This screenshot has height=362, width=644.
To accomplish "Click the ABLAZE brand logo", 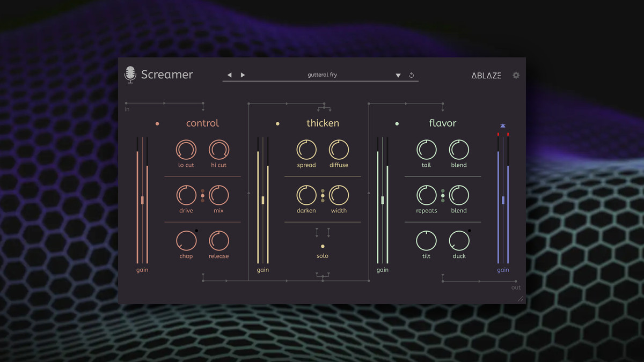I will (x=486, y=76).
